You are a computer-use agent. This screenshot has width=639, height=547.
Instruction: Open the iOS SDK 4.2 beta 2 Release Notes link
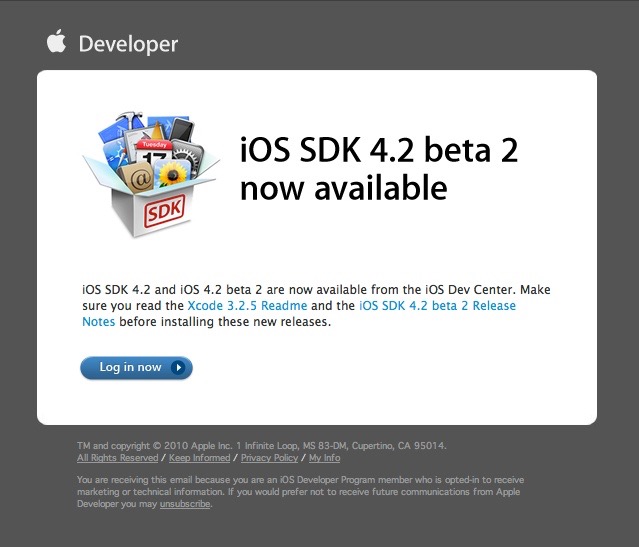437,306
